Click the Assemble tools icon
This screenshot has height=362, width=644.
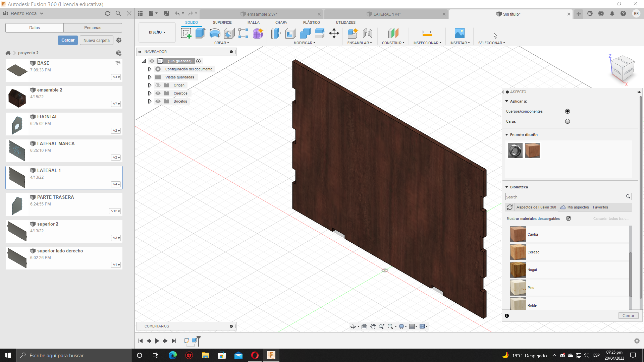(x=353, y=33)
